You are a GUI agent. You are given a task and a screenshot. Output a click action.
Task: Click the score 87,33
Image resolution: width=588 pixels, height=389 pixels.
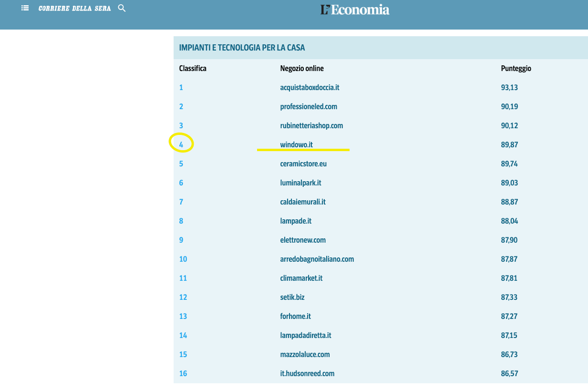point(509,297)
